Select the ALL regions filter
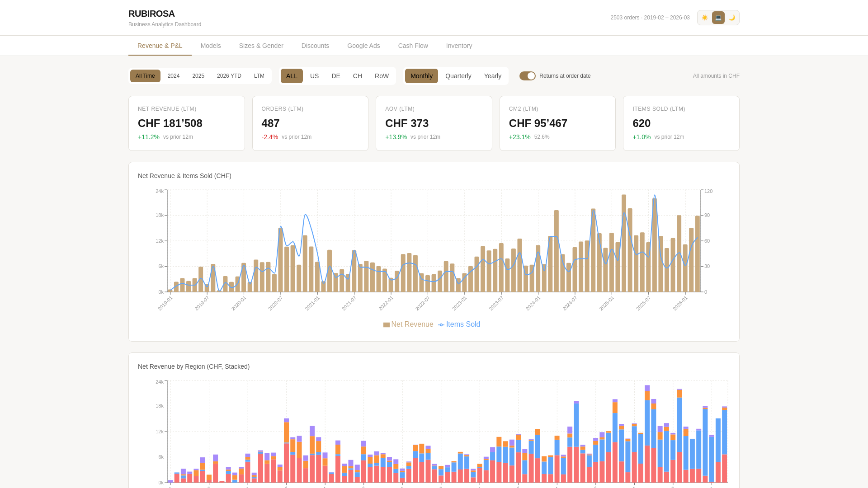The image size is (868, 488). [292, 76]
